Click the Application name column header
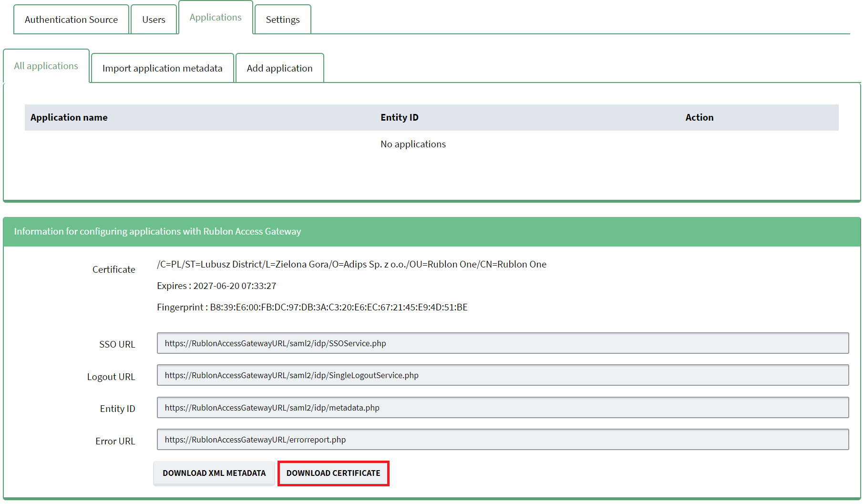 pos(69,117)
